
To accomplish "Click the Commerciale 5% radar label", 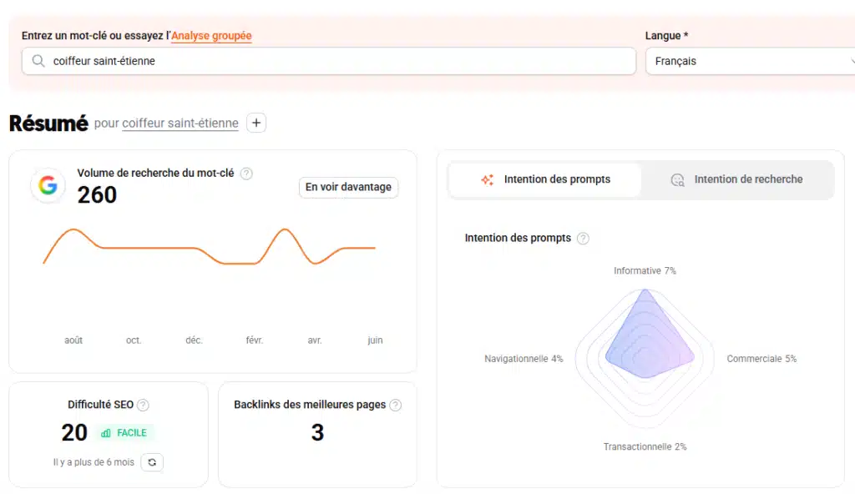I will 761,359.
